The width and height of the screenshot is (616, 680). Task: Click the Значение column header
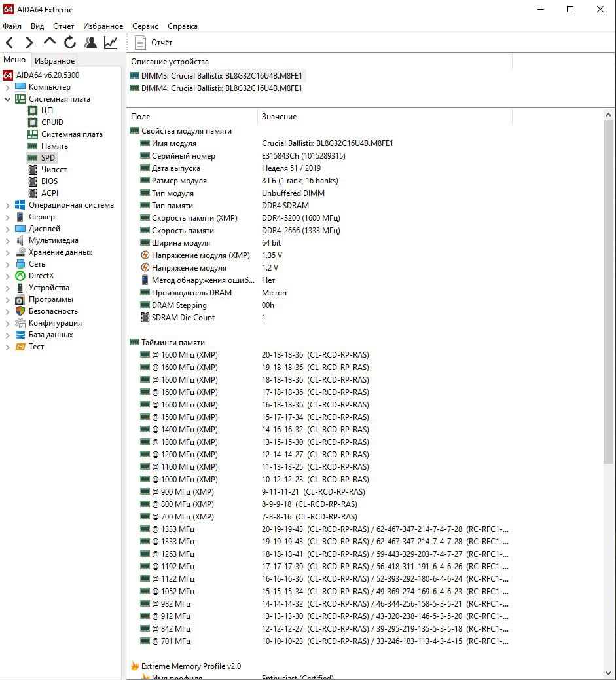click(384, 117)
